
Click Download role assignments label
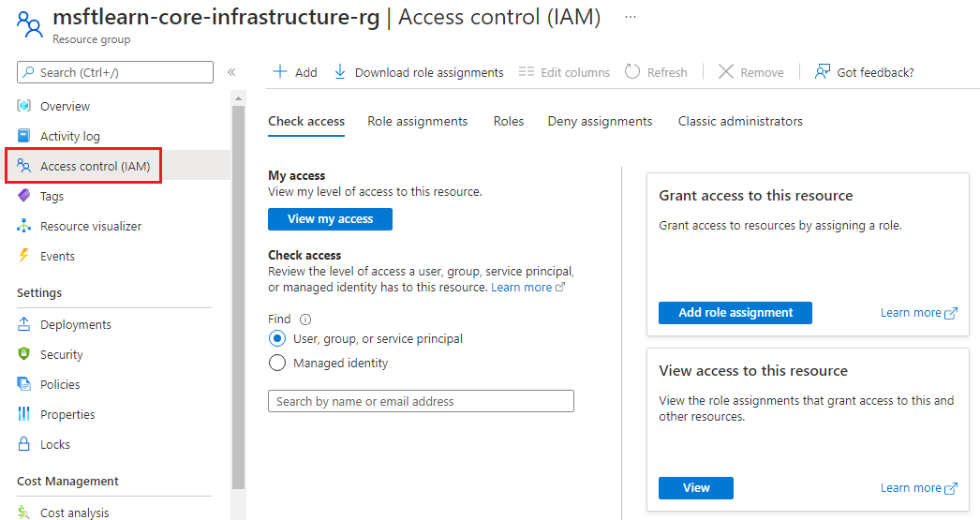pos(429,72)
